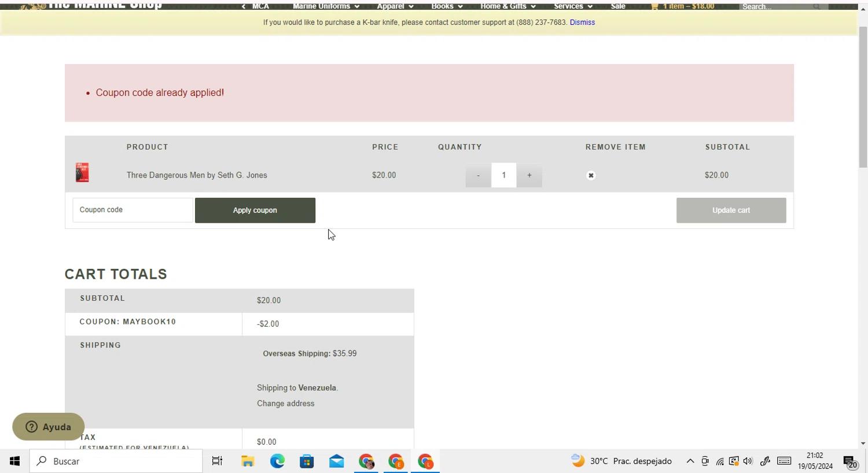This screenshot has height=473, width=868.
Task: Click the $20.00 cart totals subtotal value
Action: [269, 301]
